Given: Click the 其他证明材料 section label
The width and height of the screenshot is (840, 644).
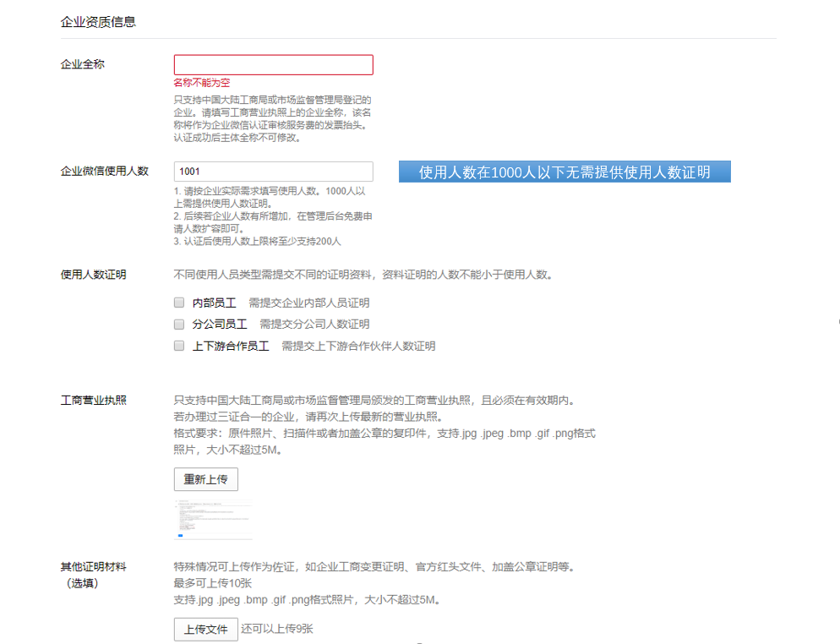Looking at the screenshot, I should [94, 566].
